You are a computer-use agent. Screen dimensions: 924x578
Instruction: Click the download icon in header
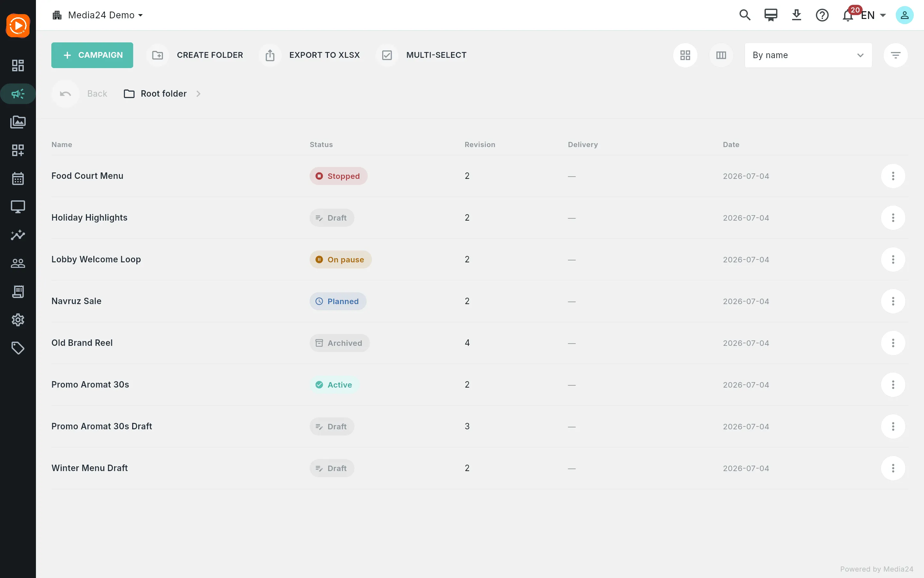coord(797,15)
